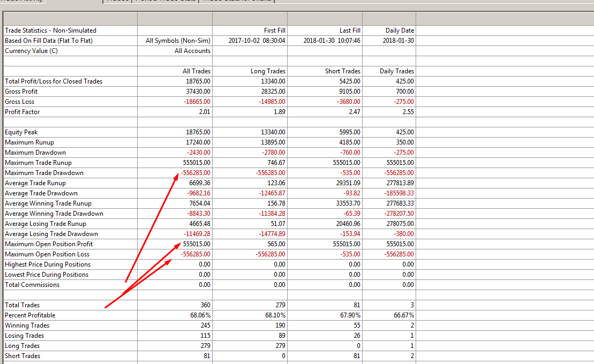Open the Trade Stats for Charts tab
Viewport: 594px width, 364px height.
click(238, 2)
